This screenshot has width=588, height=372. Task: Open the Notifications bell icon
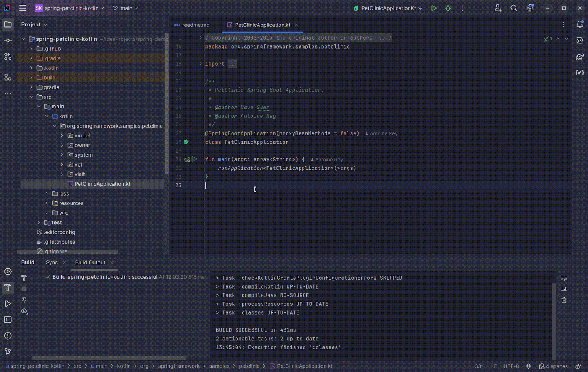[x=580, y=24]
